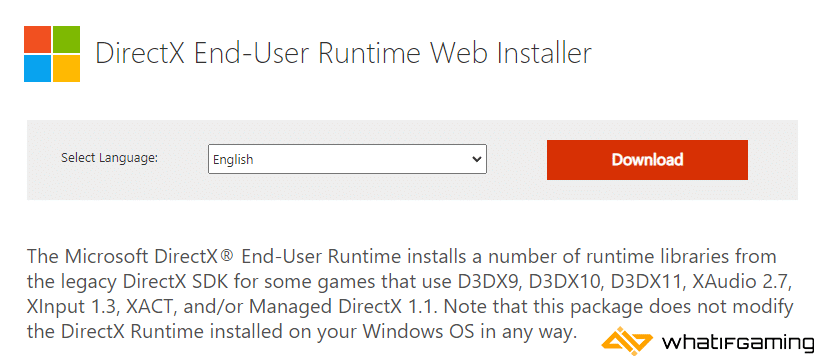Click the orange whatifgaming logo icon
Image resolution: width=832 pixels, height=361 pixels.
tap(627, 340)
